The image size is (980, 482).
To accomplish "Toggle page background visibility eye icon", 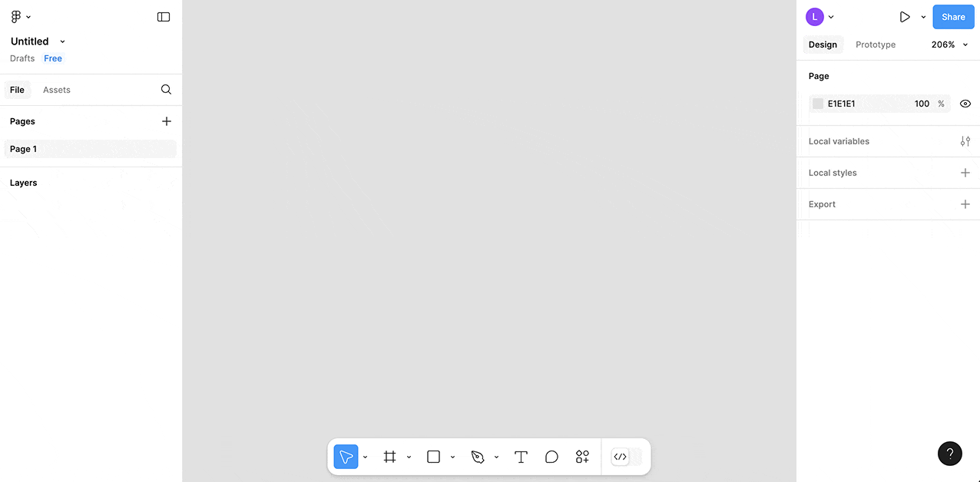I will [x=965, y=104].
